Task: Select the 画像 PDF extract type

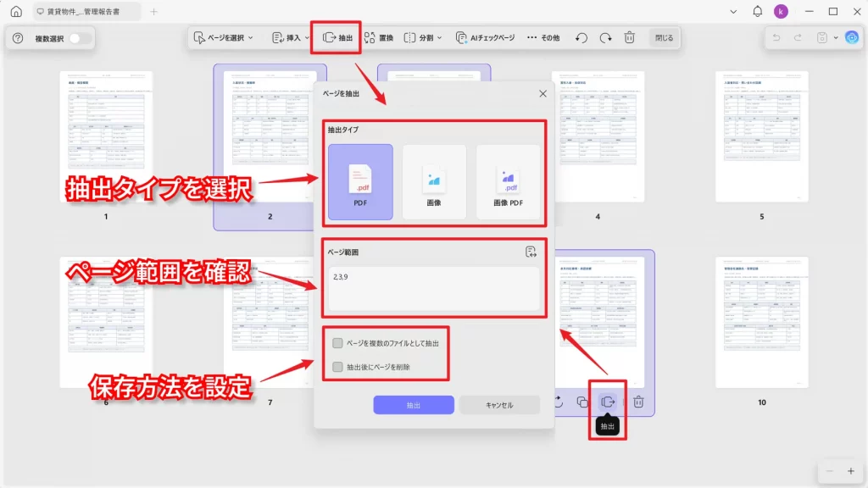Action: click(x=509, y=182)
